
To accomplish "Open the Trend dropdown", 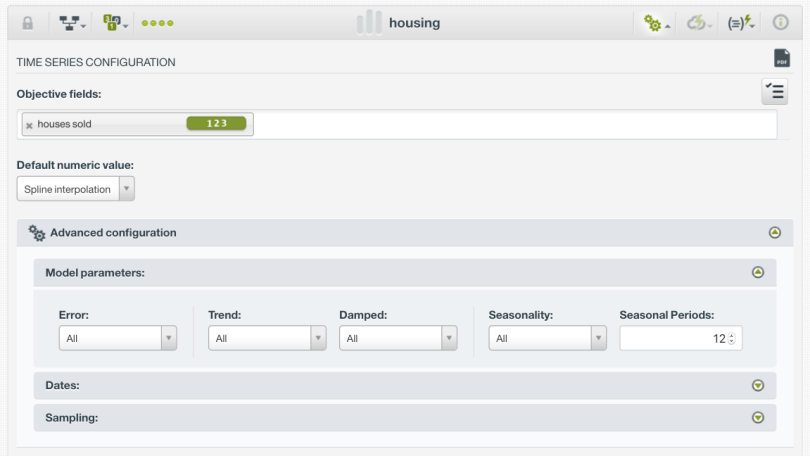I will point(267,339).
